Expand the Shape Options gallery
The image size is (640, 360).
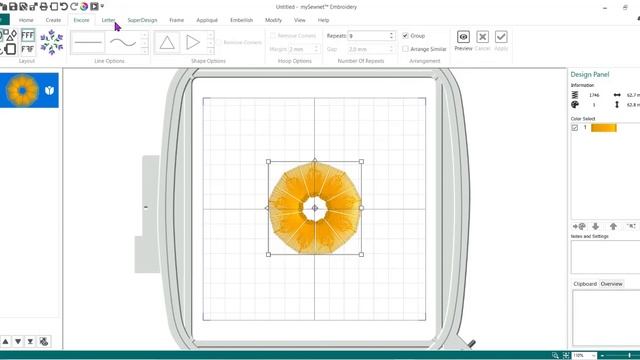coord(210,51)
